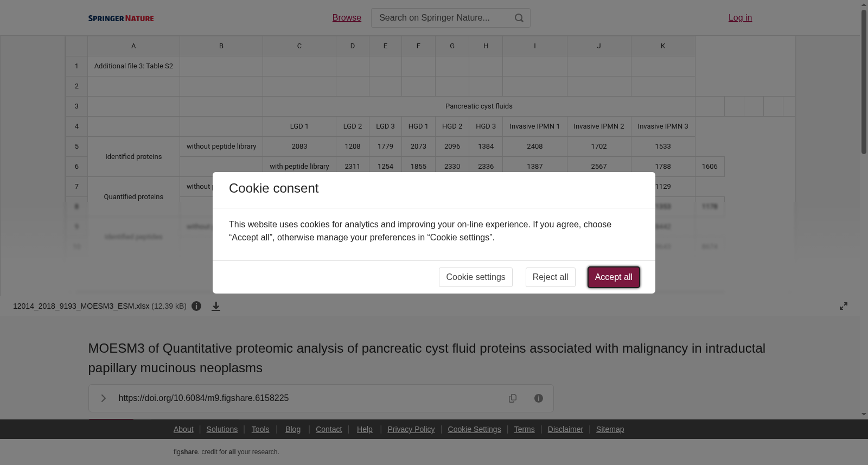This screenshot has width=868, height=465.
Task: Copy the DOI link with copy icon
Action: [513, 398]
